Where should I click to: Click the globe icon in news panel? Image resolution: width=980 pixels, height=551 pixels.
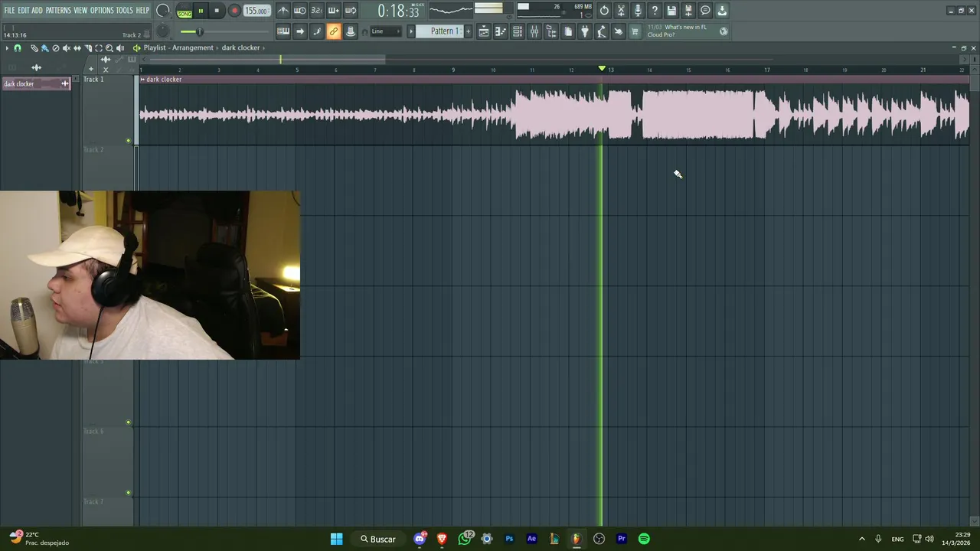[x=724, y=31]
